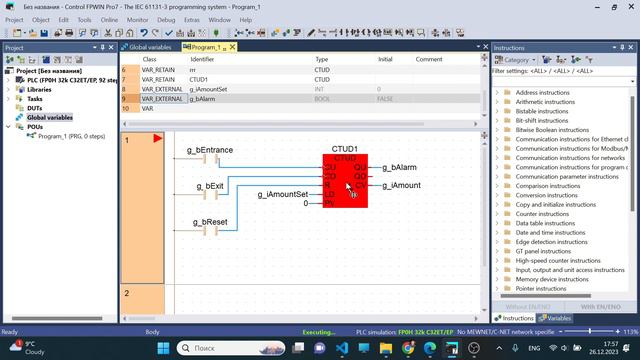Click the zoom out minus button
The width and height of the screenshot is (640, 360).
pos(560,332)
